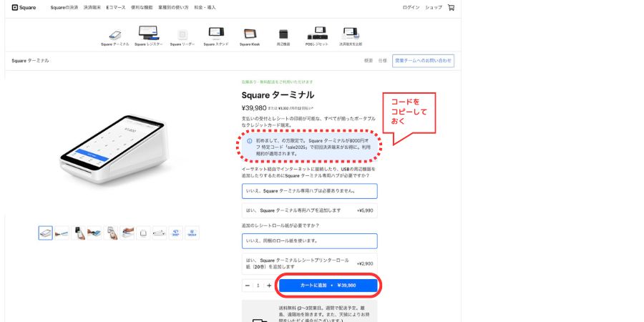Viewport: 644px width, 322px height.
Task: Click the 営業チームへのお問い合わせ button
Action: click(x=423, y=61)
